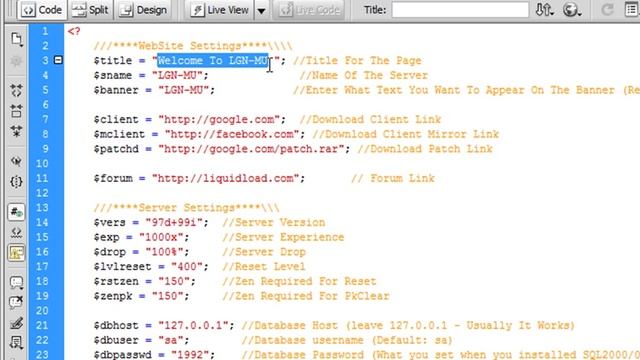The height and width of the screenshot is (360, 640).
Task: Collapse the code block marker at line 3
Action: point(58,60)
